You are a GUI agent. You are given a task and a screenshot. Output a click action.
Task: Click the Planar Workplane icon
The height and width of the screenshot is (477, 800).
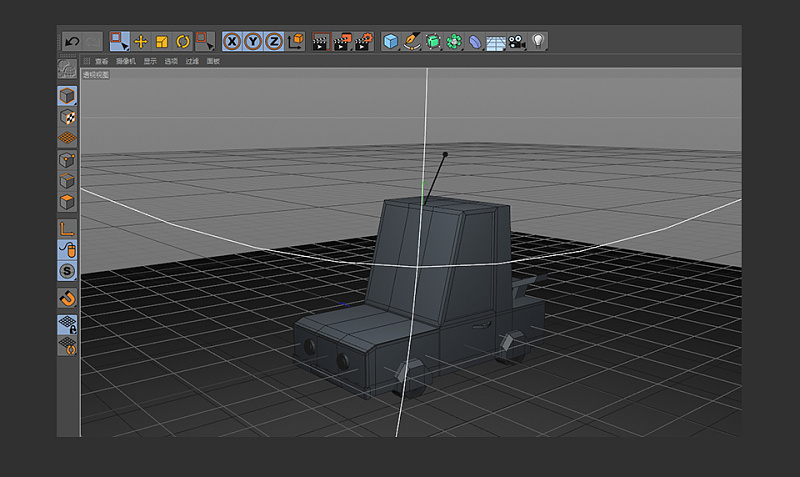67,346
